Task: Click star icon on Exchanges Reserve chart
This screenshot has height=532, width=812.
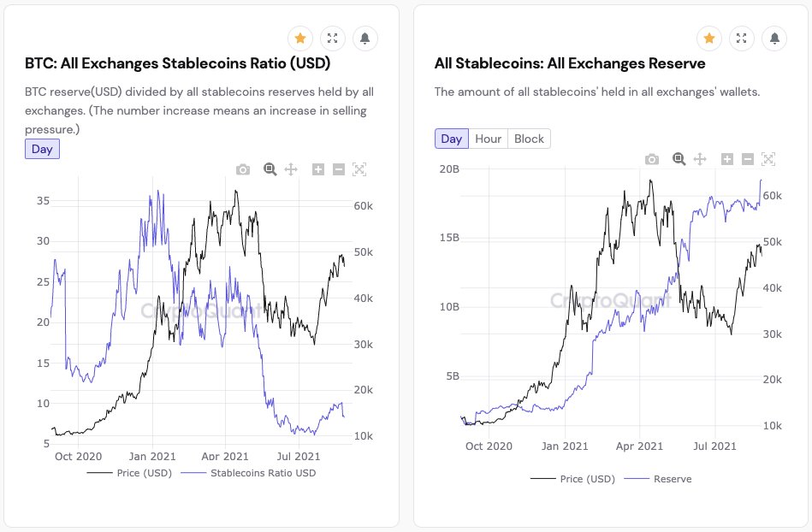Action: [709, 38]
